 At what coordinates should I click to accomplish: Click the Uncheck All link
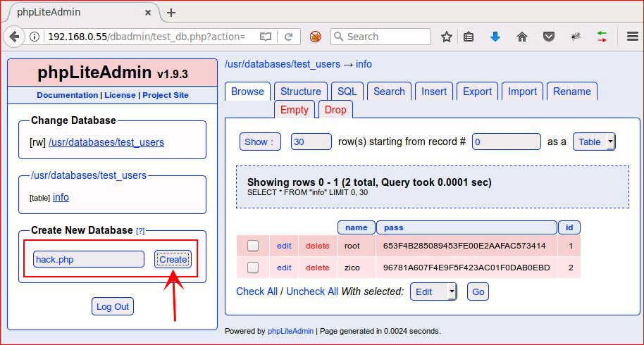(312, 291)
